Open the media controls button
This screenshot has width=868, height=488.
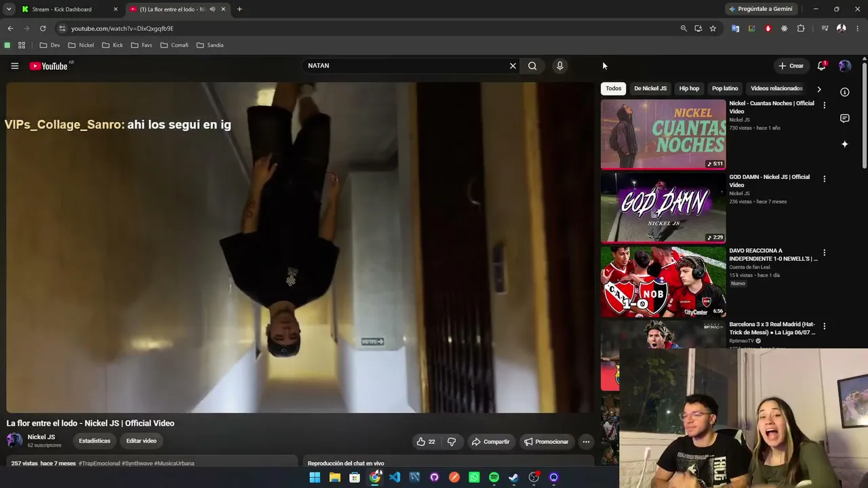click(825, 28)
